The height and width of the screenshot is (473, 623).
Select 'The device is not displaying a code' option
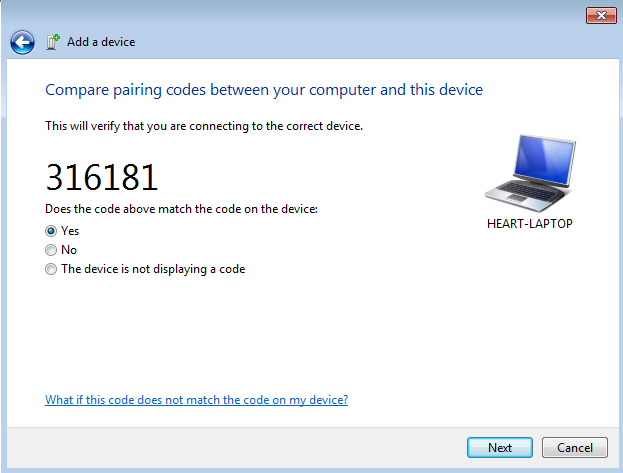pyautogui.click(x=51, y=269)
